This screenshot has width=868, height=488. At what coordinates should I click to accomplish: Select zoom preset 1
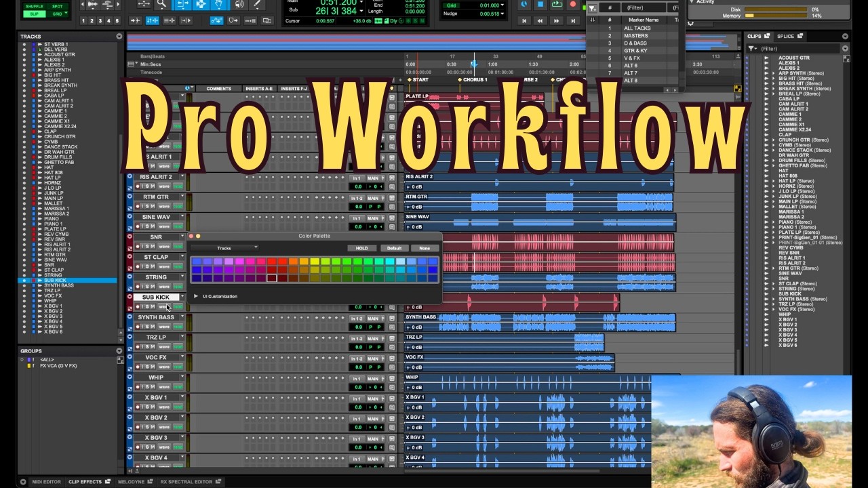(83, 21)
